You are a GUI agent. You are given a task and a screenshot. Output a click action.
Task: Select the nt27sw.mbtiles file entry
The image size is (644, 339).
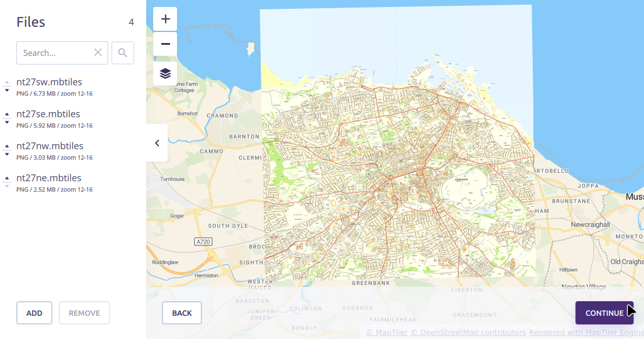[x=49, y=82]
